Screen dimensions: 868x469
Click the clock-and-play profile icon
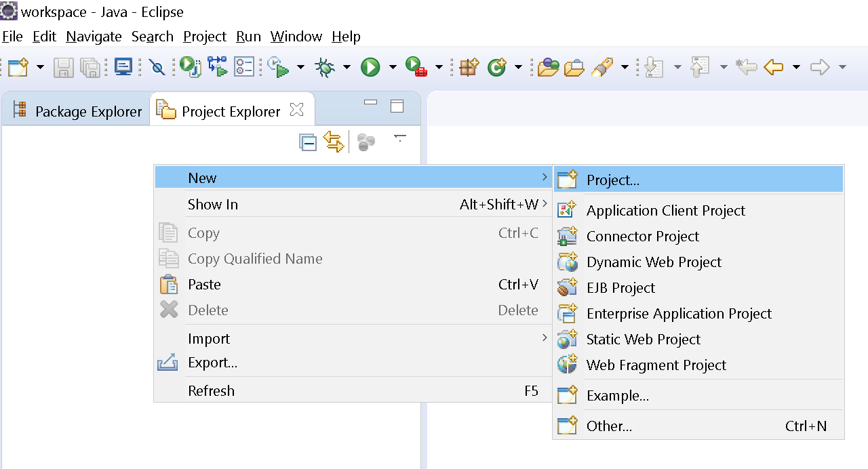point(278,66)
